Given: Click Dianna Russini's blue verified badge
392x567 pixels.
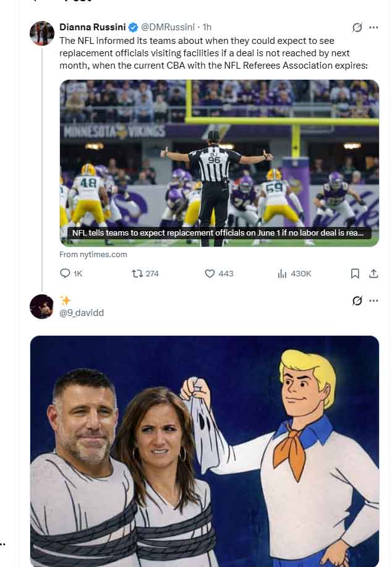Looking at the screenshot, I should pos(133,26).
